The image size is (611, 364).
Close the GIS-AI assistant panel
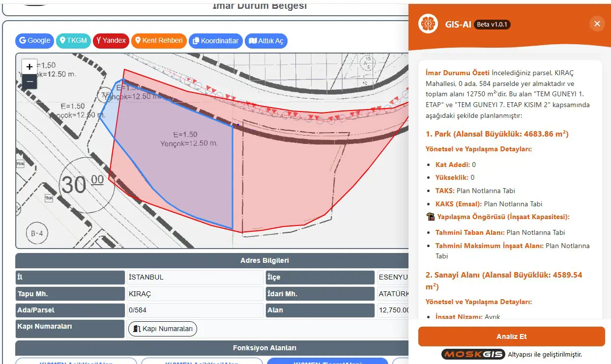coord(597,24)
